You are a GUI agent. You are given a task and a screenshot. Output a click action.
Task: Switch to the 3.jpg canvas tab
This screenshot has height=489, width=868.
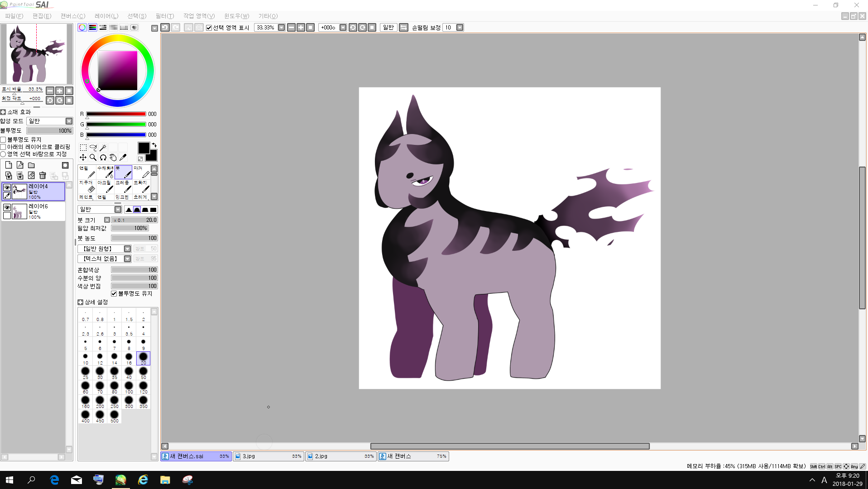[268, 456]
